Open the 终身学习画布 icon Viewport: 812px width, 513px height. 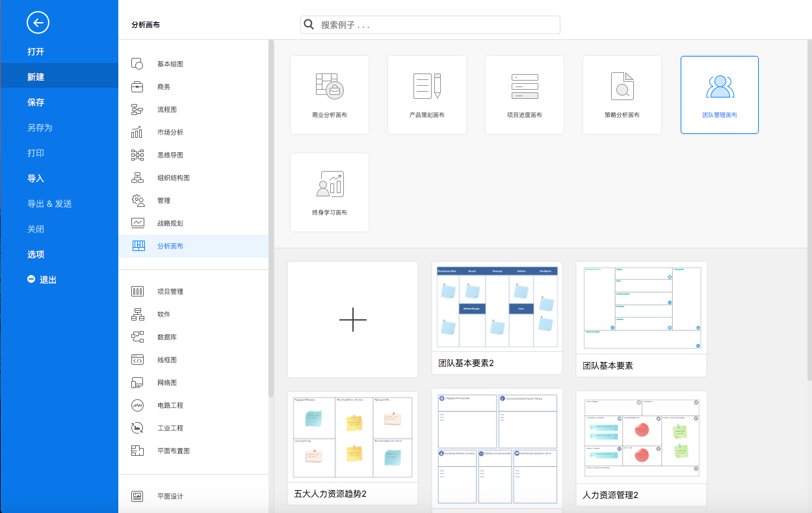(330, 184)
